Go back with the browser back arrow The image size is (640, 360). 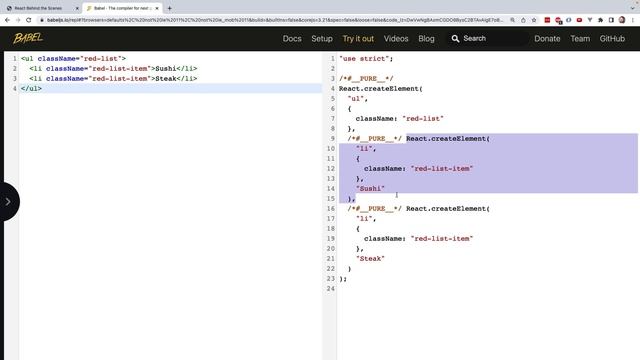(x=7, y=20)
